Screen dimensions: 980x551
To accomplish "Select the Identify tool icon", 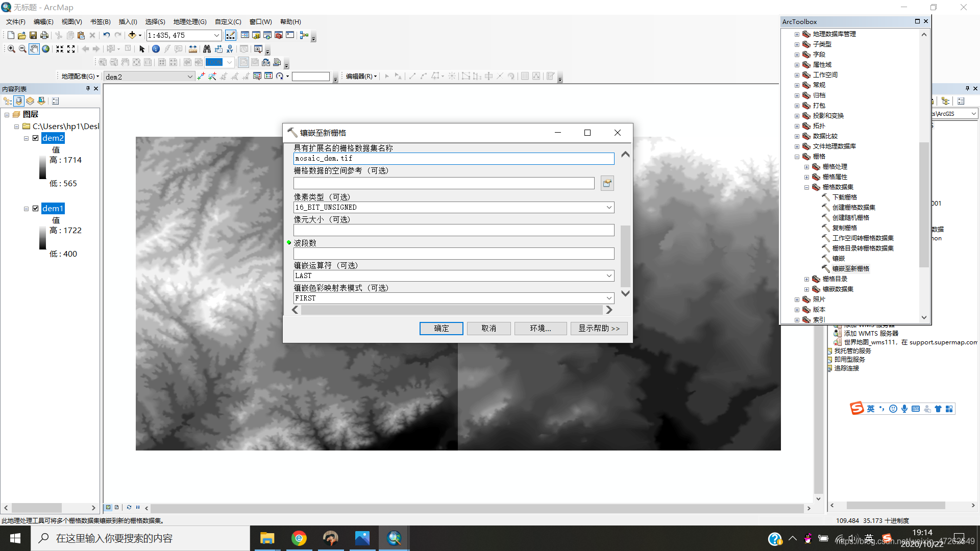I will click(x=156, y=49).
